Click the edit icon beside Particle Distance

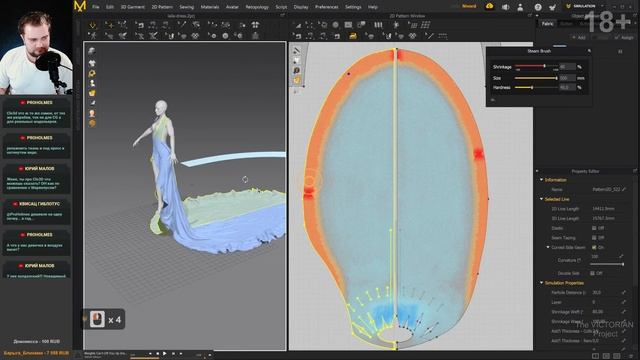624,293
